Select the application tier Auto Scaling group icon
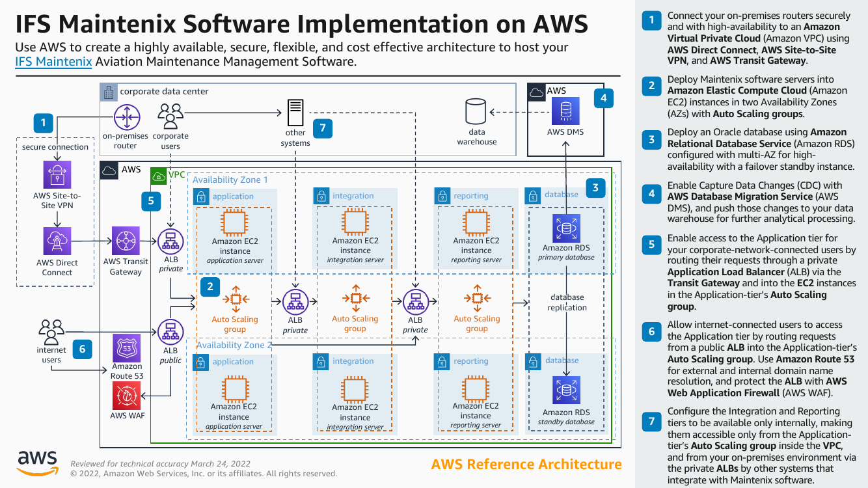Image resolution: width=868 pixels, height=488 pixels. [x=235, y=299]
